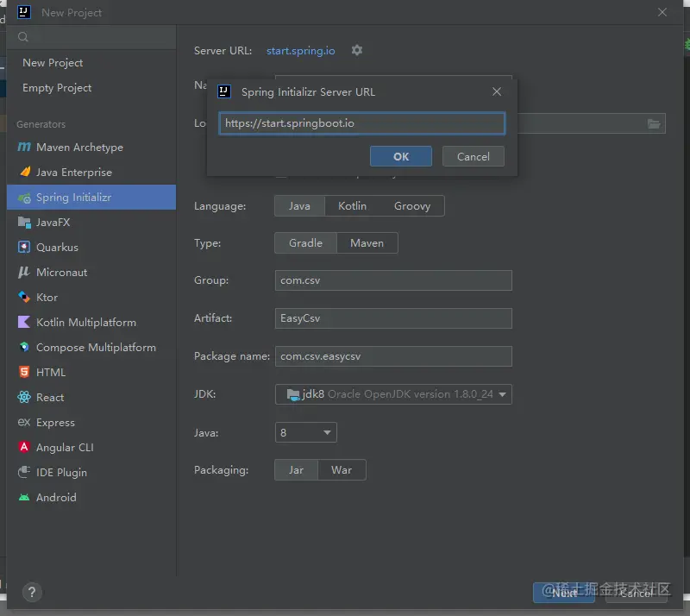Click the Angular CLI red icon
The height and width of the screenshot is (616, 690).
point(24,447)
